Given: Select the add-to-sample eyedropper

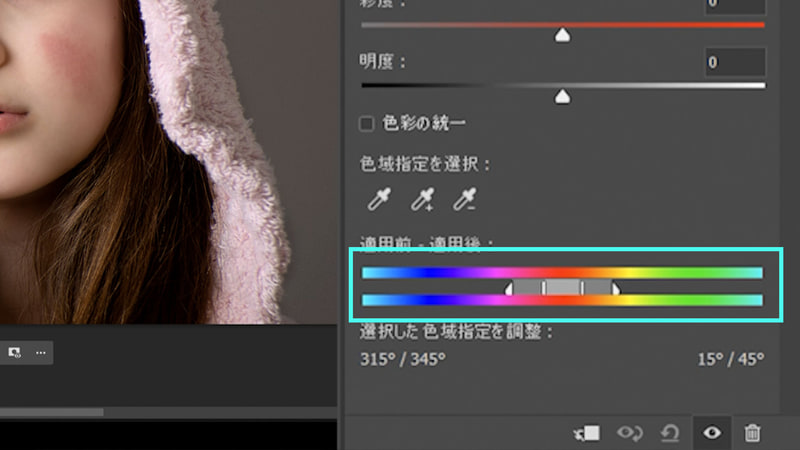Looking at the screenshot, I should click(x=423, y=199).
